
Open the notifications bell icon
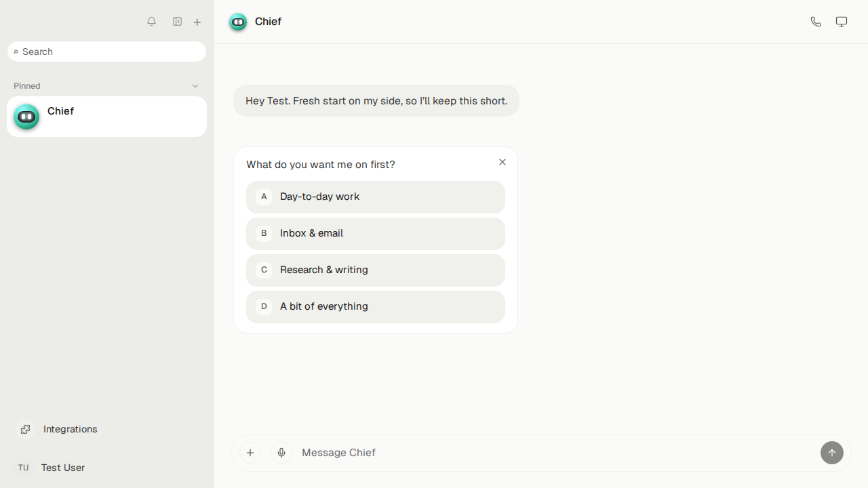tap(152, 22)
